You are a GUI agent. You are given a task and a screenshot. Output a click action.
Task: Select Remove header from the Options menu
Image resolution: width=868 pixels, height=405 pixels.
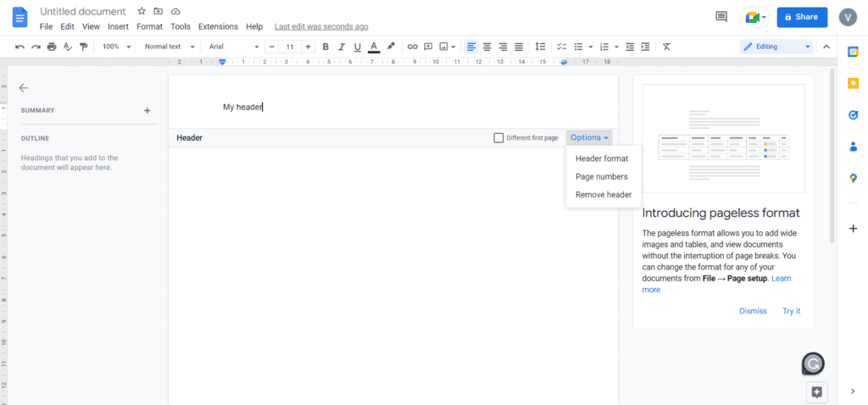pos(602,195)
